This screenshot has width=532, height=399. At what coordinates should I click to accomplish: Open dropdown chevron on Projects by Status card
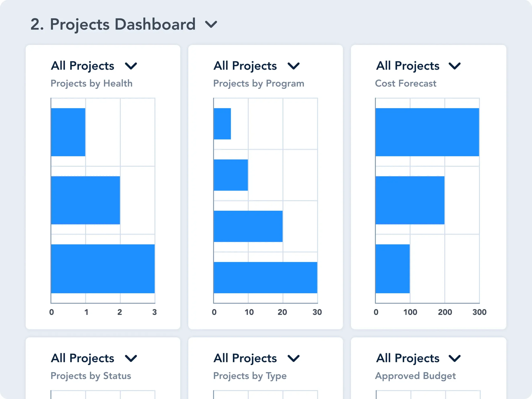coord(131,358)
